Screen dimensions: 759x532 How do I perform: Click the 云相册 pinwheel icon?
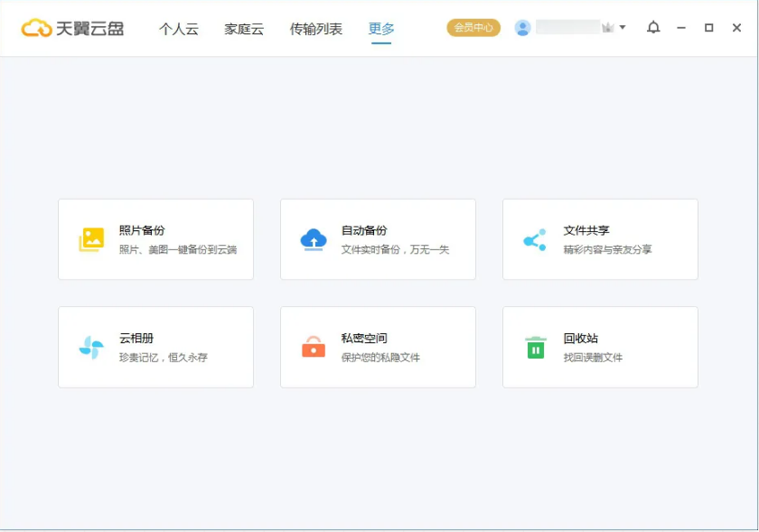91,345
